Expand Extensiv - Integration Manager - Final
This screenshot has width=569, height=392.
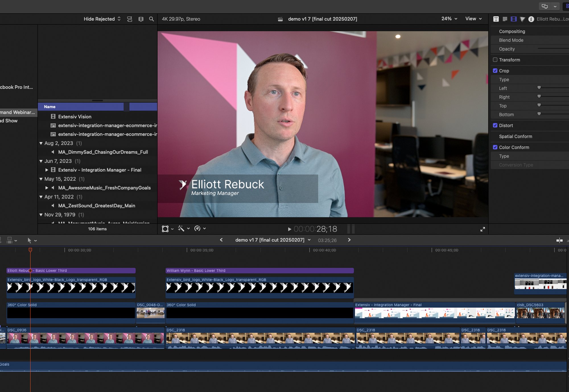(x=47, y=170)
